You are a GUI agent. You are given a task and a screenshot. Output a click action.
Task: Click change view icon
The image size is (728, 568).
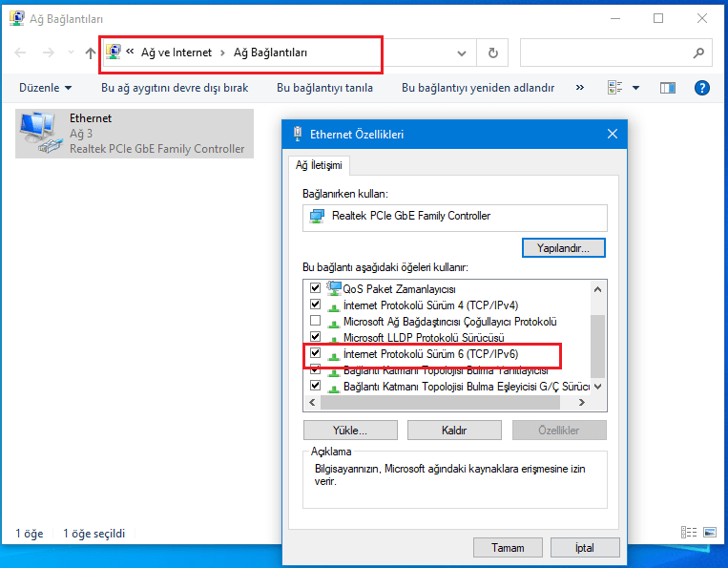(614, 87)
